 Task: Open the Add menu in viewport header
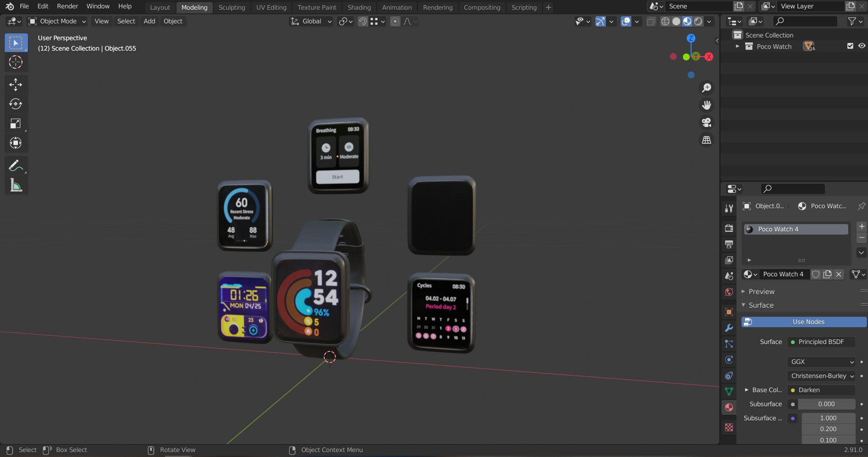click(x=149, y=21)
